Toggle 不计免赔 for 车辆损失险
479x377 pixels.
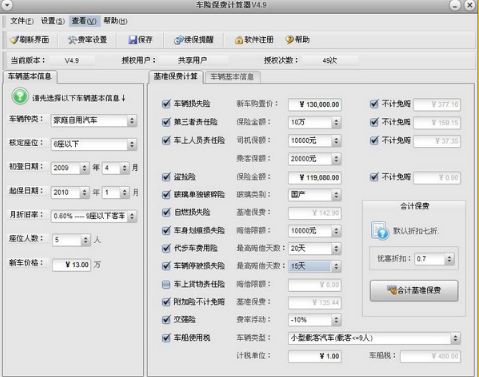pyautogui.click(x=374, y=104)
